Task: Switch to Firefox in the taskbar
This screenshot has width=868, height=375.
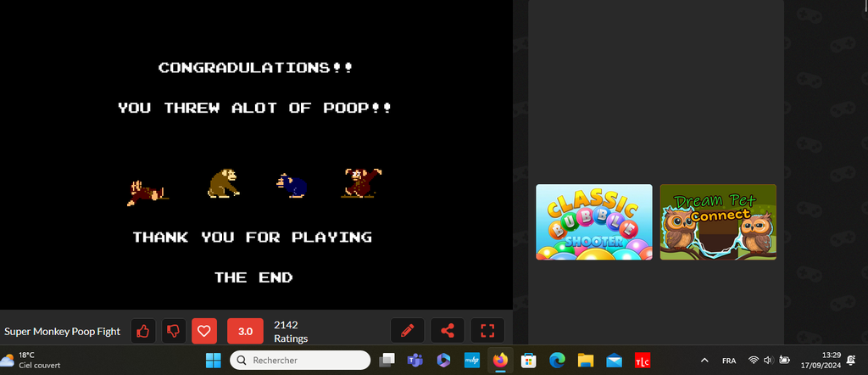Action: tap(500, 361)
